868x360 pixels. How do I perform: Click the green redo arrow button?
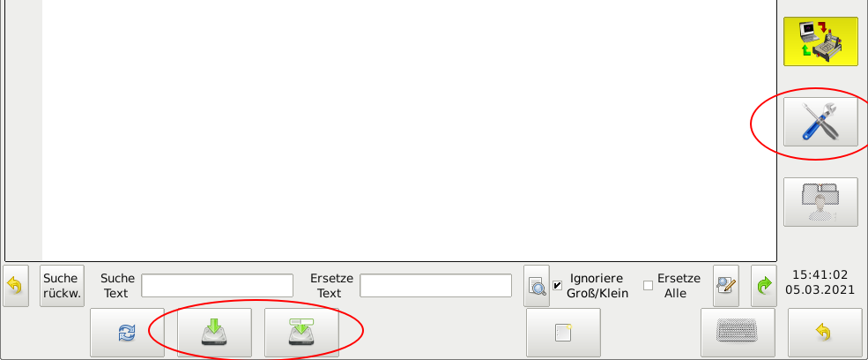(764, 286)
